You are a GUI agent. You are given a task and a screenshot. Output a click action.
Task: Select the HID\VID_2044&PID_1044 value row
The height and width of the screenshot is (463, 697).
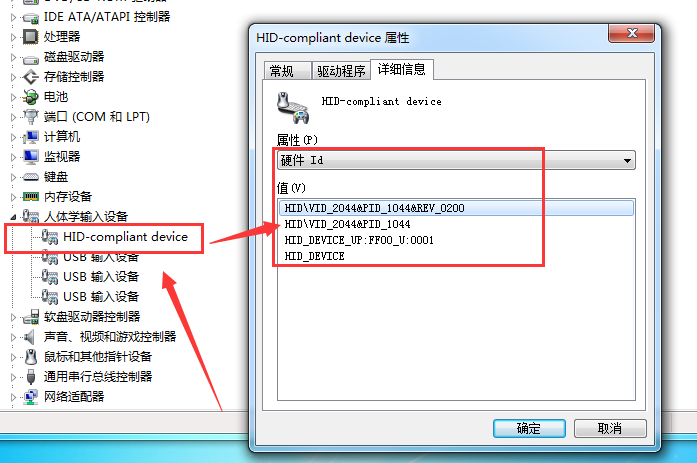tap(456, 224)
